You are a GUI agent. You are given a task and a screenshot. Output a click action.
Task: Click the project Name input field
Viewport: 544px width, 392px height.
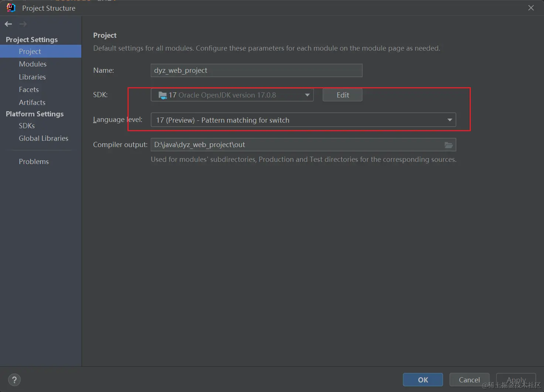click(256, 71)
